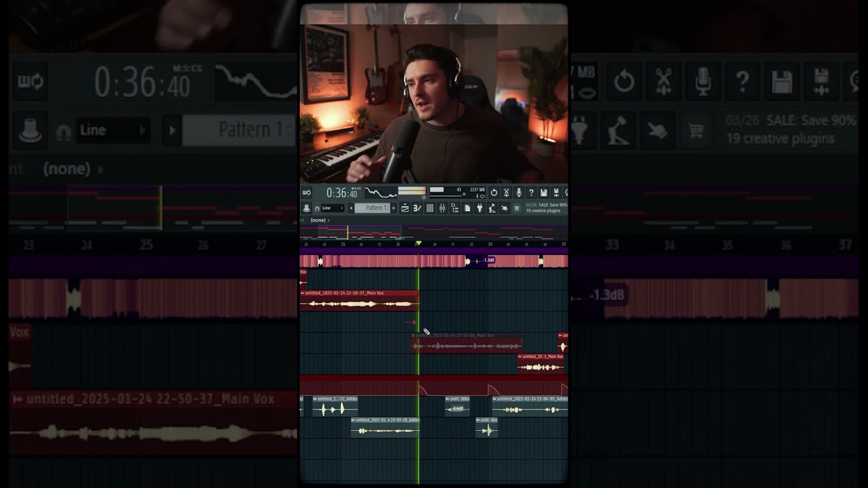The height and width of the screenshot is (488, 868).
Task: Click the scissors cut icon in center toolbar
Action: pyautogui.click(x=506, y=192)
